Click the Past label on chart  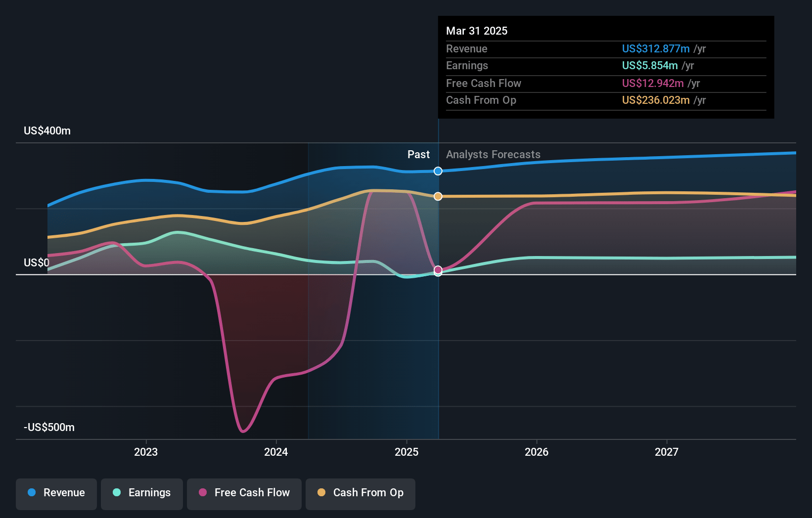[418, 154]
